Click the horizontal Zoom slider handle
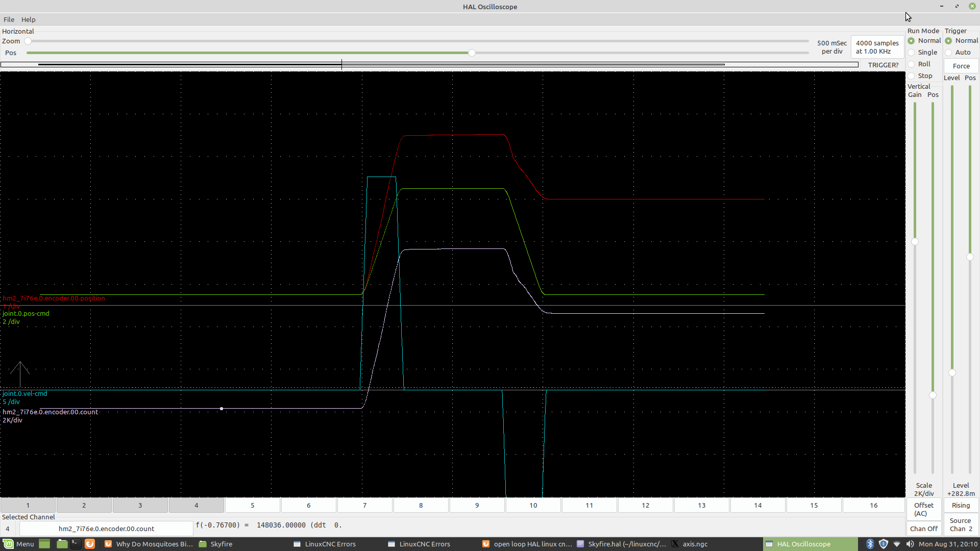 [x=28, y=41]
